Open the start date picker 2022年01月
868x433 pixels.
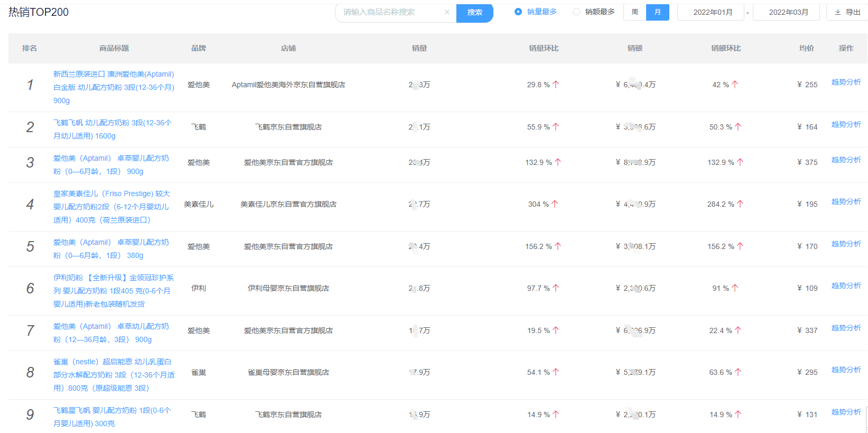(713, 12)
